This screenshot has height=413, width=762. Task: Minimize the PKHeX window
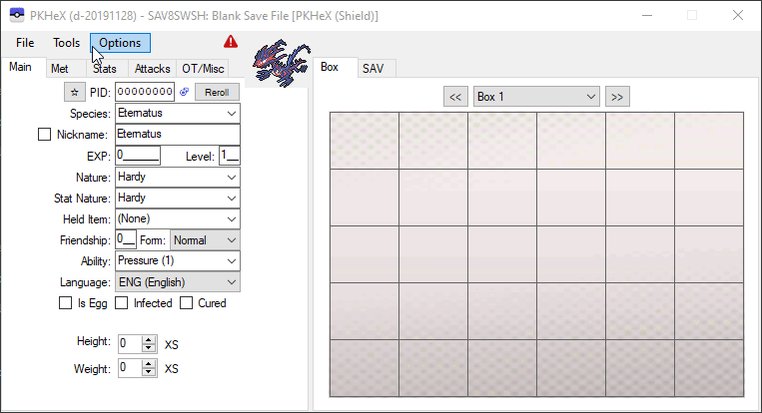pyautogui.click(x=647, y=16)
